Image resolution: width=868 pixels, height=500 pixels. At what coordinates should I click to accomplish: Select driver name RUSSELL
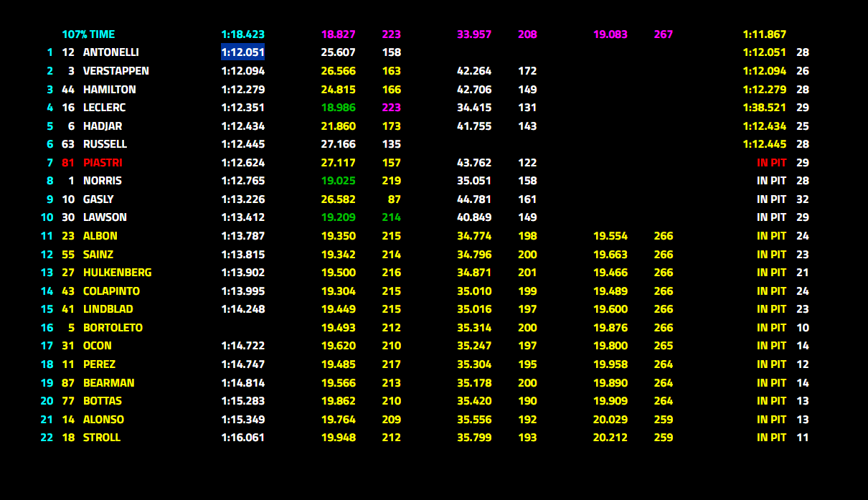click(x=105, y=144)
